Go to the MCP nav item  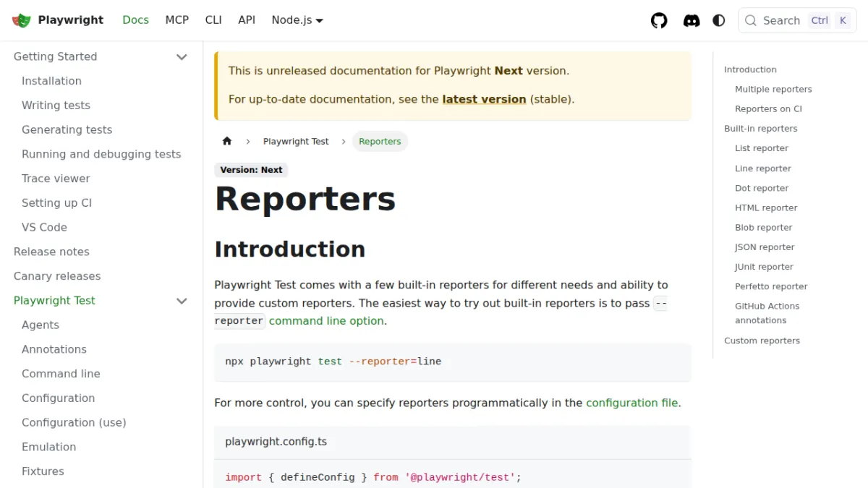pyautogui.click(x=177, y=20)
